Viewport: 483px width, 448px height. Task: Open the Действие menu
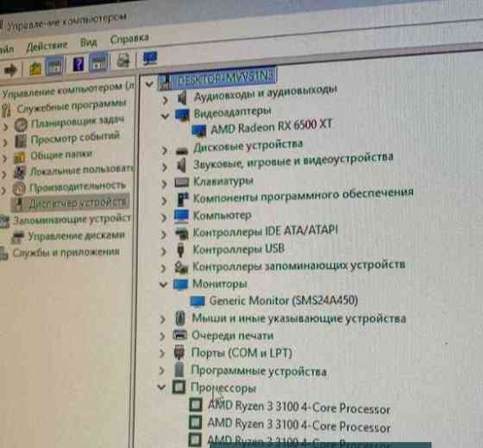47,47
